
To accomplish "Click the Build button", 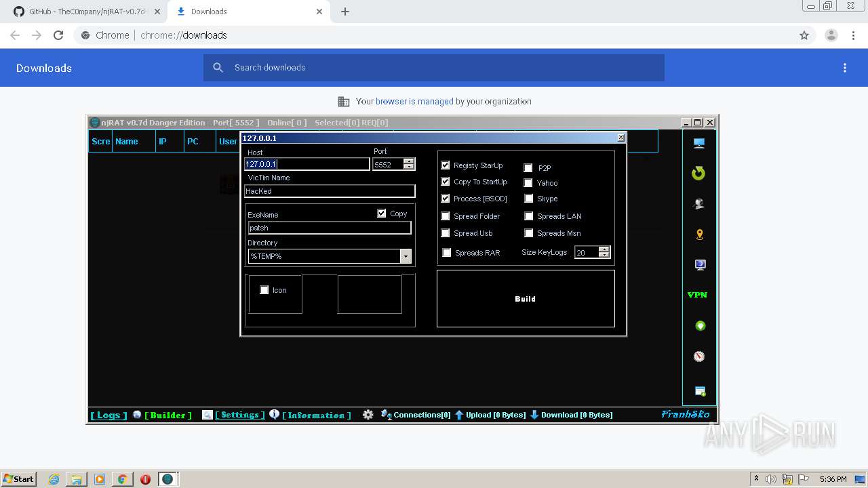I will [x=526, y=299].
